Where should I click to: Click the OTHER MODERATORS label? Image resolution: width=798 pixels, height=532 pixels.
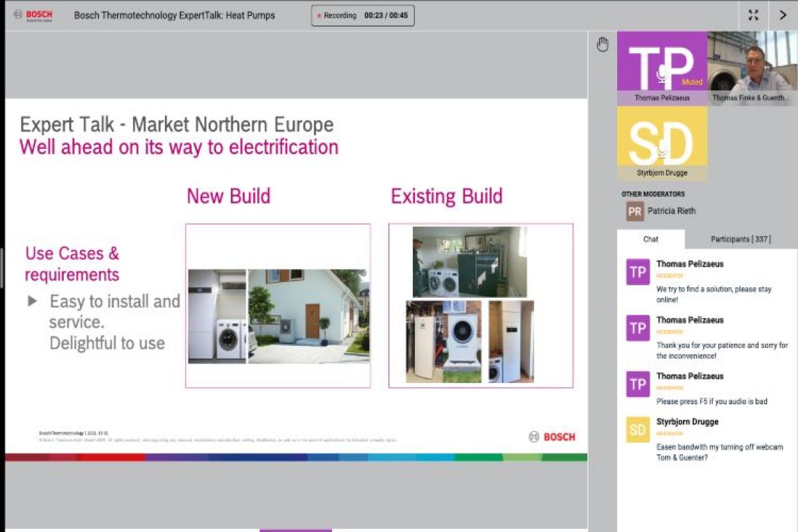click(x=653, y=194)
